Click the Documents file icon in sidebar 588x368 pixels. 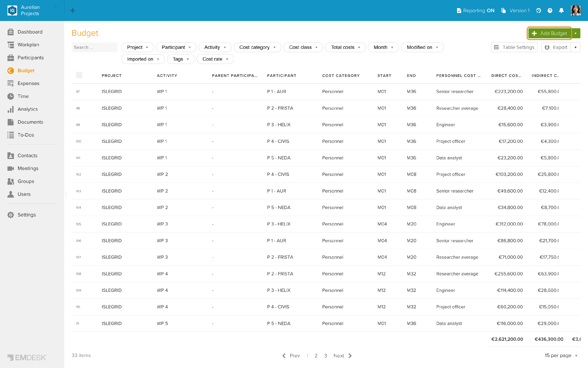pyautogui.click(x=10, y=122)
